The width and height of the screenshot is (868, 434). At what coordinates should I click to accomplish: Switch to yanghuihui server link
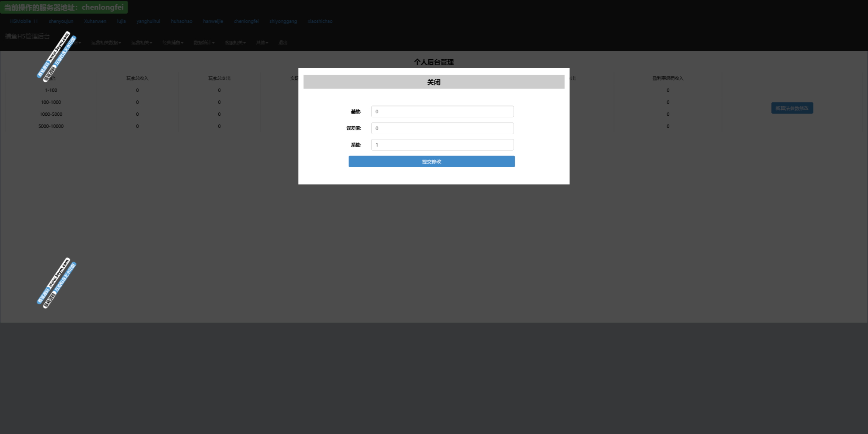[x=148, y=21]
